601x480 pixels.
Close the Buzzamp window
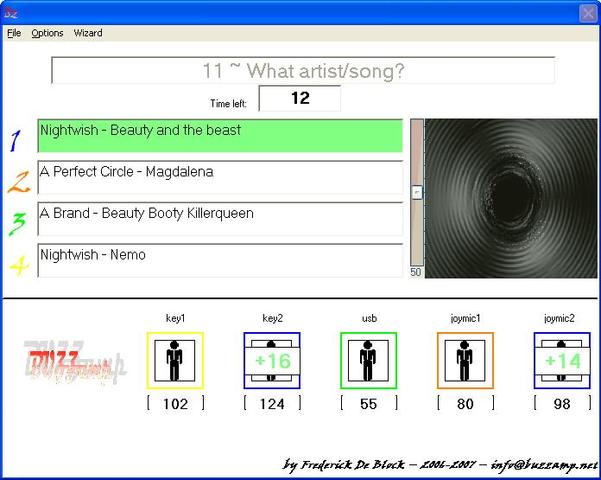coord(588,13)
